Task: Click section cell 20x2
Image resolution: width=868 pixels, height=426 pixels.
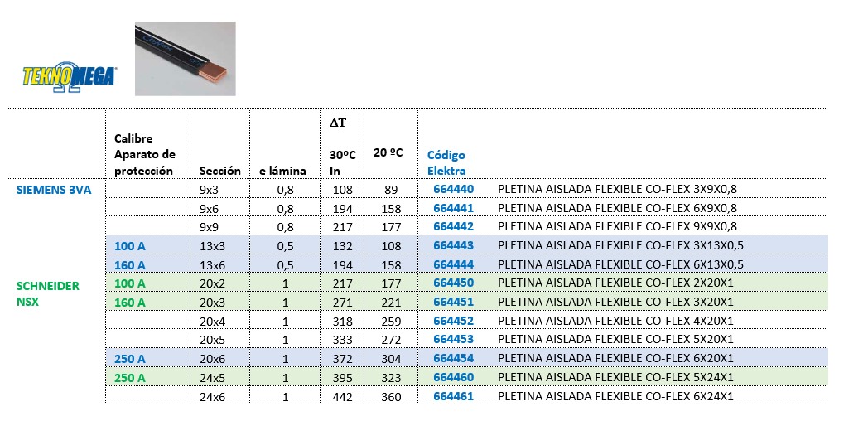Action: pos(212,283)
